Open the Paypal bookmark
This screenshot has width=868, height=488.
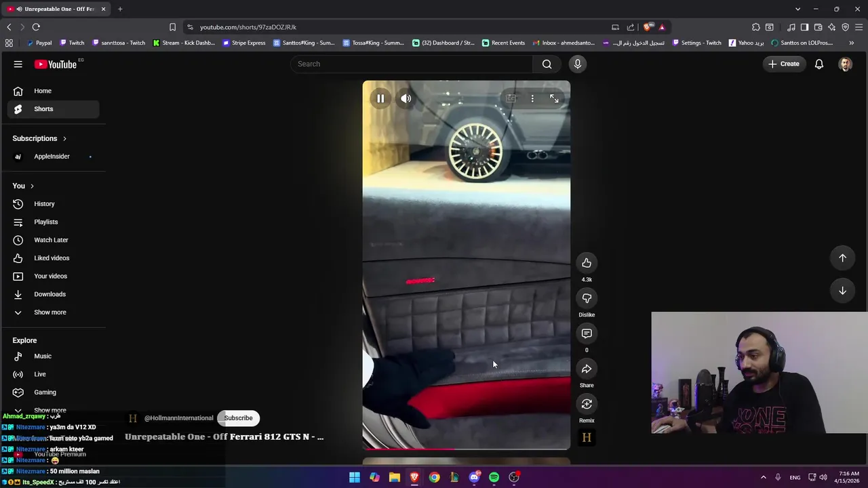click(x=39, y=43)
